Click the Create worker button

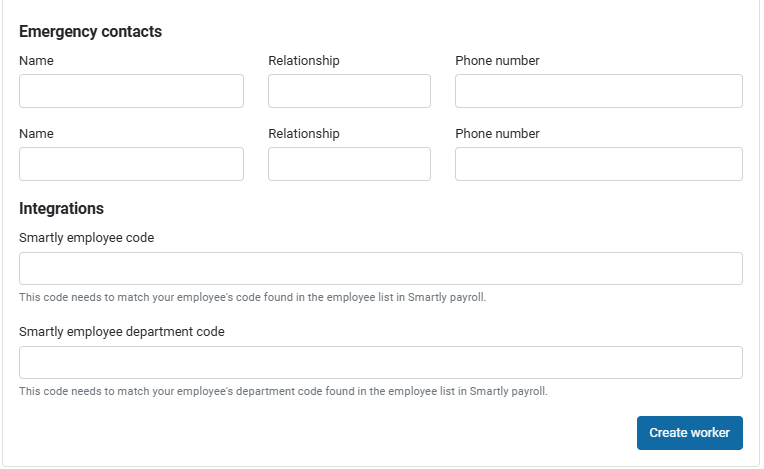click(x=689, y=433)
